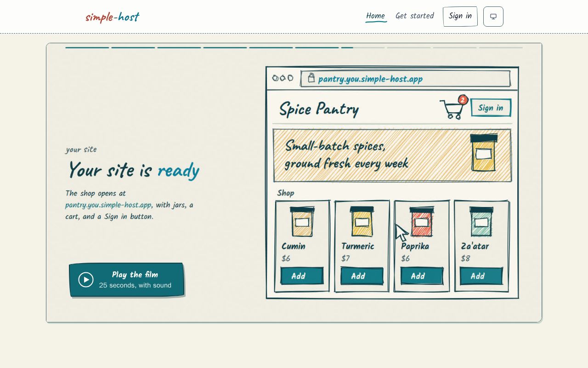Click the $8 Za'atar price
This screenshot has height=368, width=588.
(x=465, y=259)
